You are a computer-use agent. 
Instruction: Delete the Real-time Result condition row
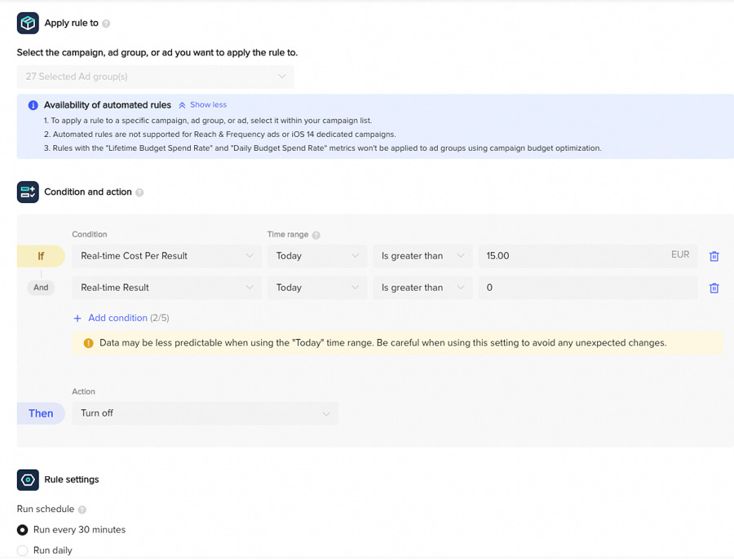714,288
